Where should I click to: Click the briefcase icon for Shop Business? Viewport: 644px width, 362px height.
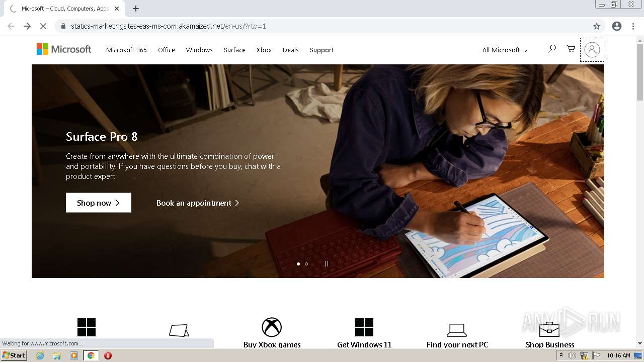coord(549,329)
